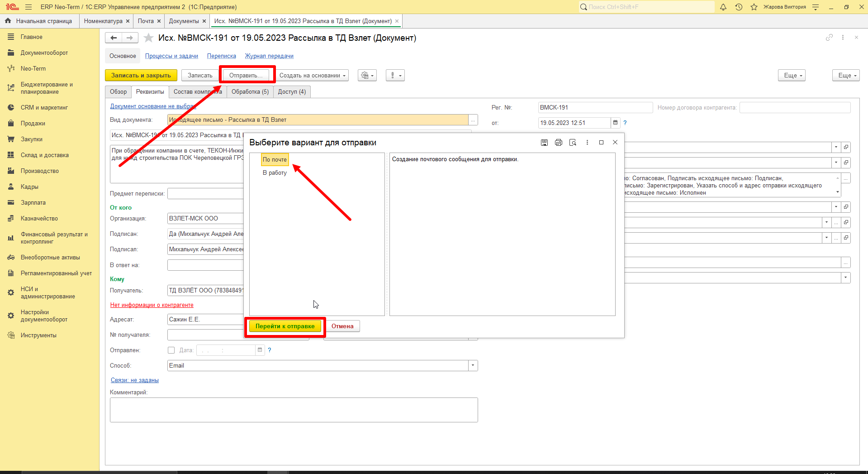The height and width of the screenshot is (474, 868).
Task: Open the dialog's three-dot menu
Action: (x=587, y=143)
